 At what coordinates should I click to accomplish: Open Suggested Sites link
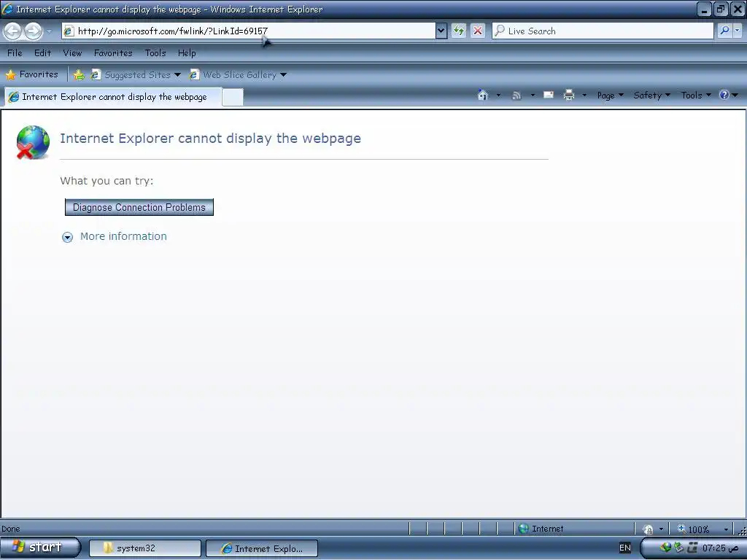pos(136,75)
